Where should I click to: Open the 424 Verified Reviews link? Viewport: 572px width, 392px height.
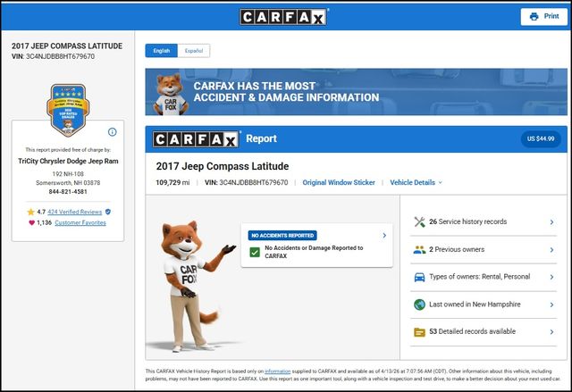[x=75, y=212]
